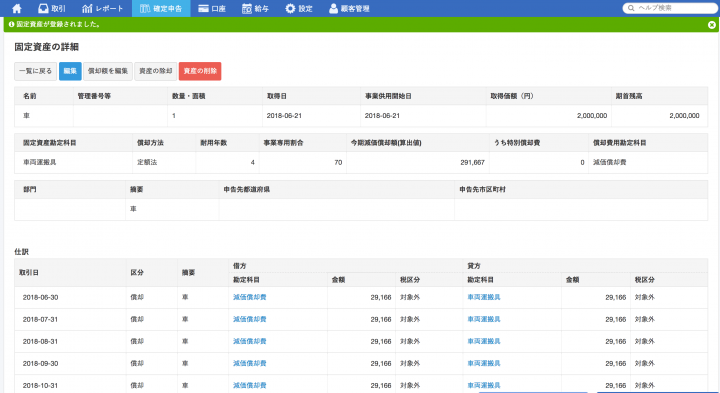The image size is (720, 393).
Task: Click the book icon beside 確定申告
Action: tap(145, 8)
